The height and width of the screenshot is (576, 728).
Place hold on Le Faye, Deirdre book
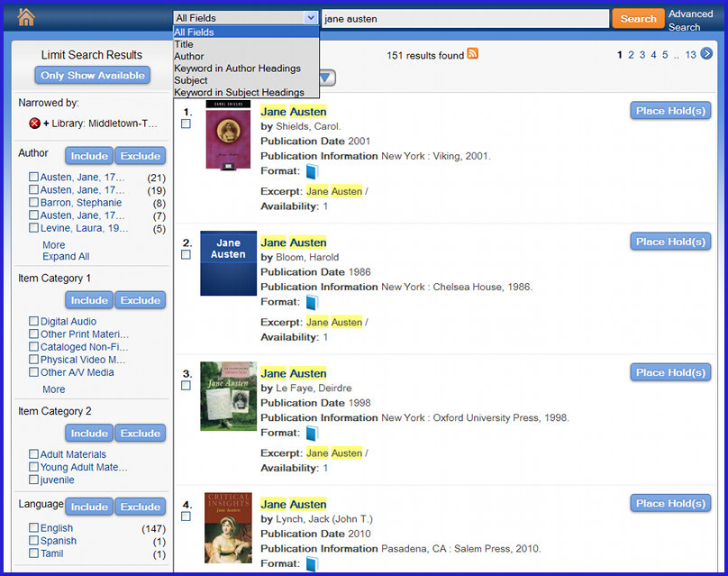[670, 372]
